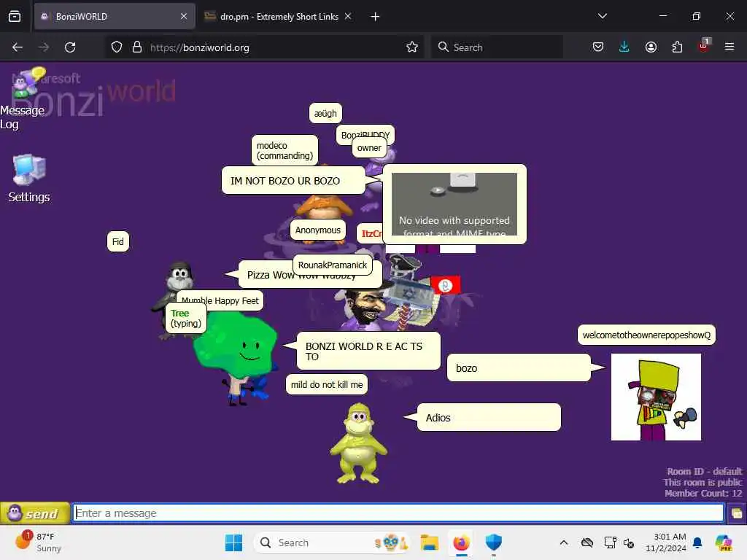The image size is (747, 560).
Task: Open the Settings desktop icon
Action: (x=29, y=179)
